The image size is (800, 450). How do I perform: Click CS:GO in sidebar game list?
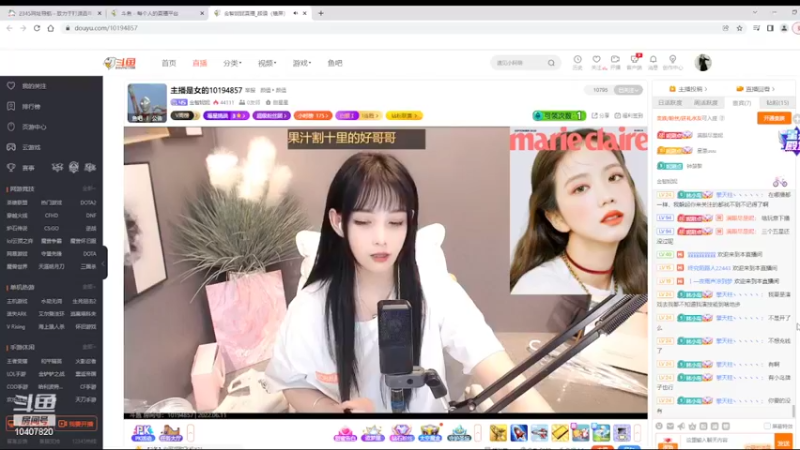pos(51,228)
